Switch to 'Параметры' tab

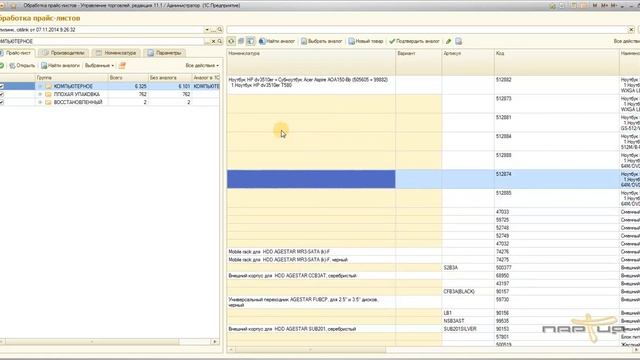click(164, 53)
